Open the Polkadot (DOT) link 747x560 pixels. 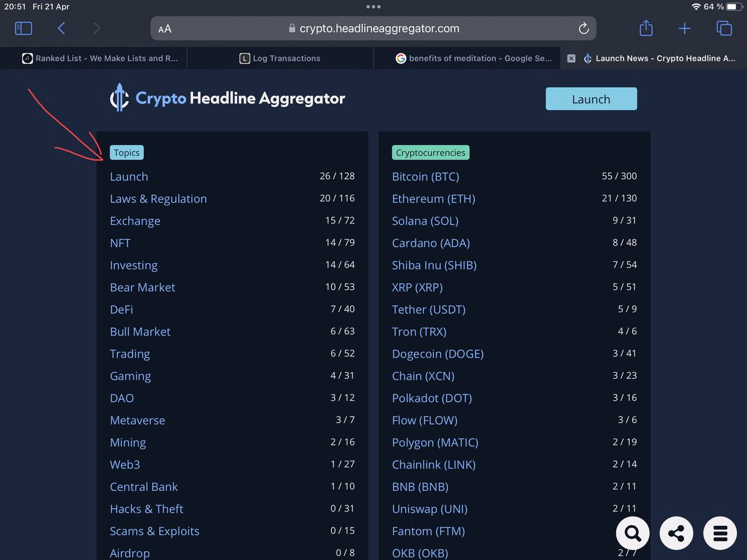[432, 398]
